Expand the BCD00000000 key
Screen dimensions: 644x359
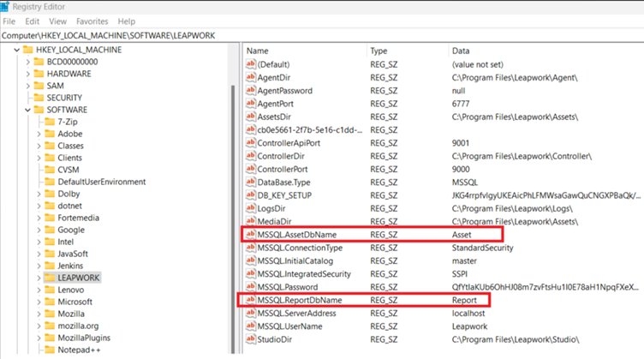[x=28, y=62]
